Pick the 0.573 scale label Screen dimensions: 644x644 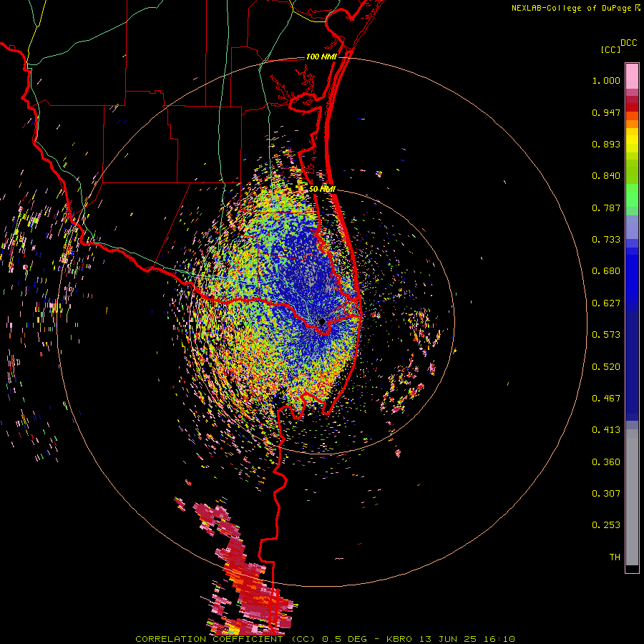606,335
